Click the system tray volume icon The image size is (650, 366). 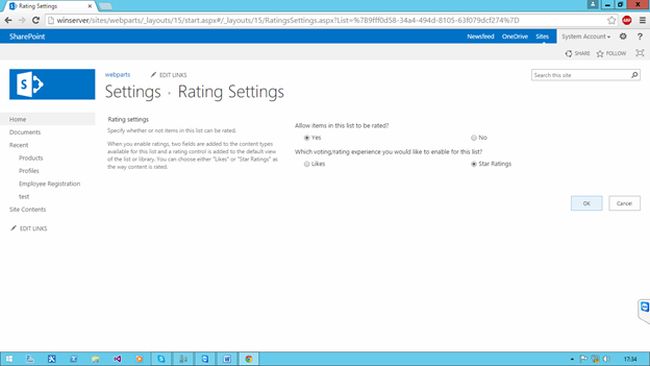pyautogui.click(x=606, y=359)
